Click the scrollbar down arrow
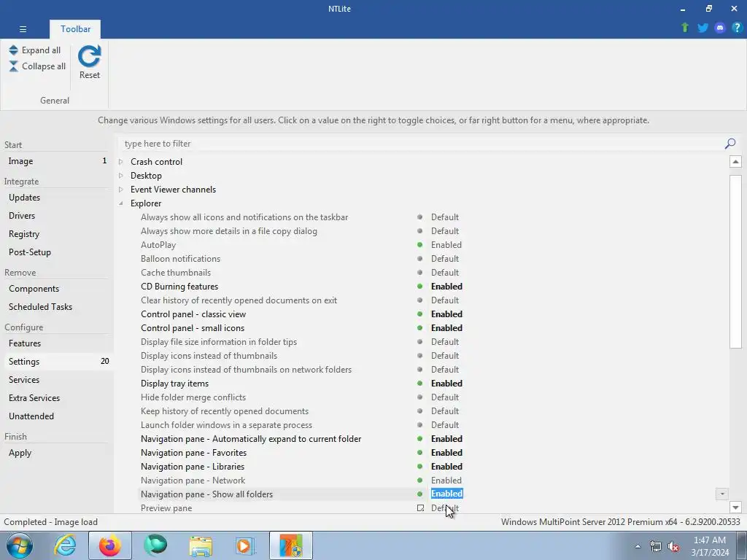 735,507
